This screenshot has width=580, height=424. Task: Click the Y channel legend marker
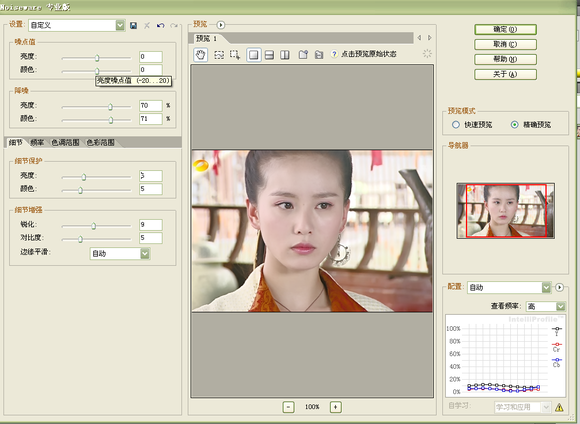tap(557, 330)
